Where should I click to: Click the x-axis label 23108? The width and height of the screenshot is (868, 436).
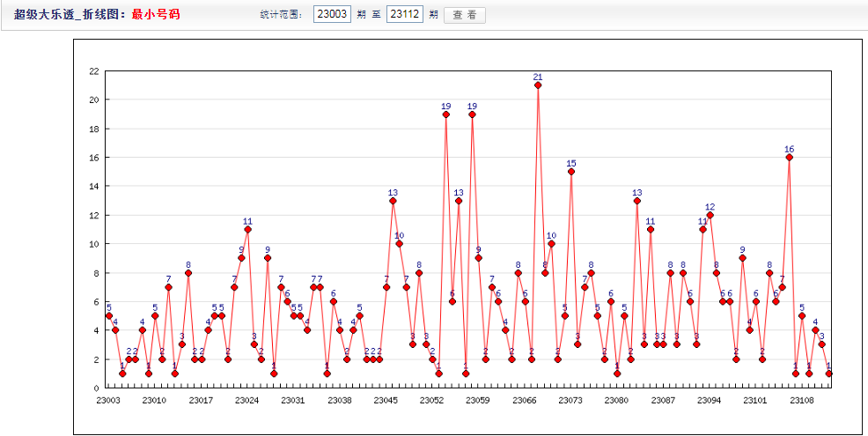pos(801,400)
